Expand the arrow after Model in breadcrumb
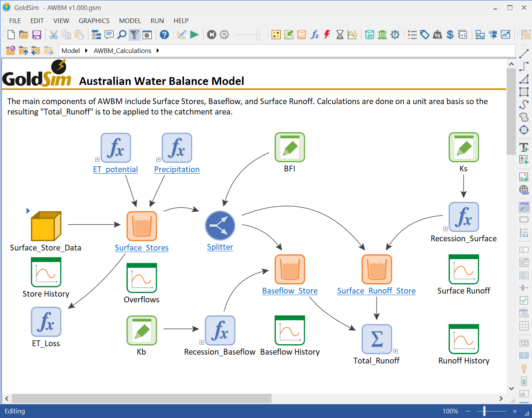Viewport: 532px width, 418px height. (x=86, y=51)
